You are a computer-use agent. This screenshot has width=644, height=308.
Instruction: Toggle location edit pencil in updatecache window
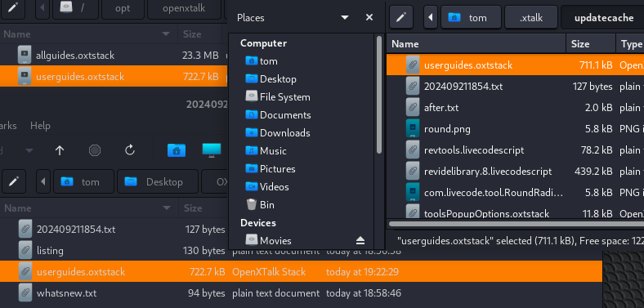click(x=401, y=18)
